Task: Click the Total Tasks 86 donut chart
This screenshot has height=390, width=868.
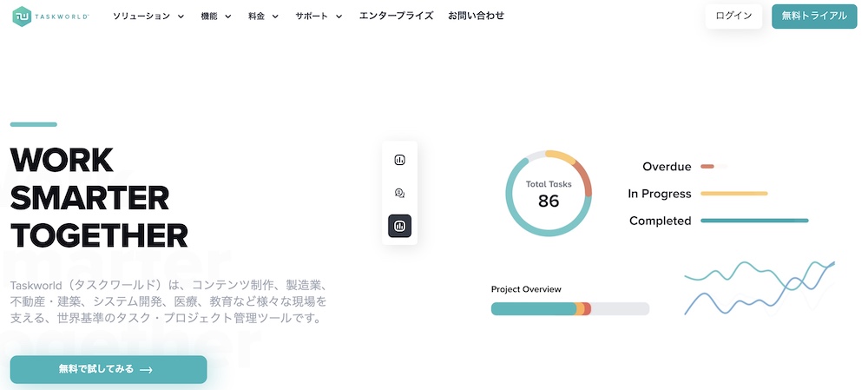Action: tap(549, 195)
